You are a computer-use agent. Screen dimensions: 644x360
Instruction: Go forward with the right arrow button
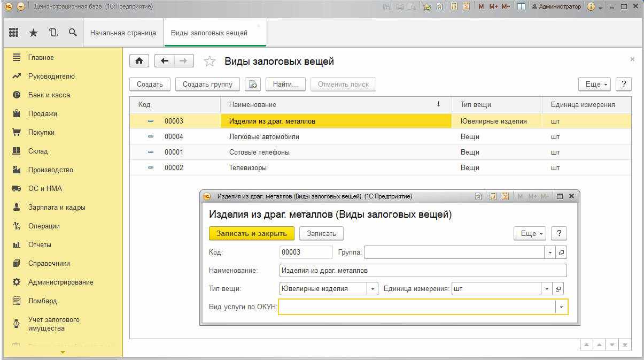184,61
